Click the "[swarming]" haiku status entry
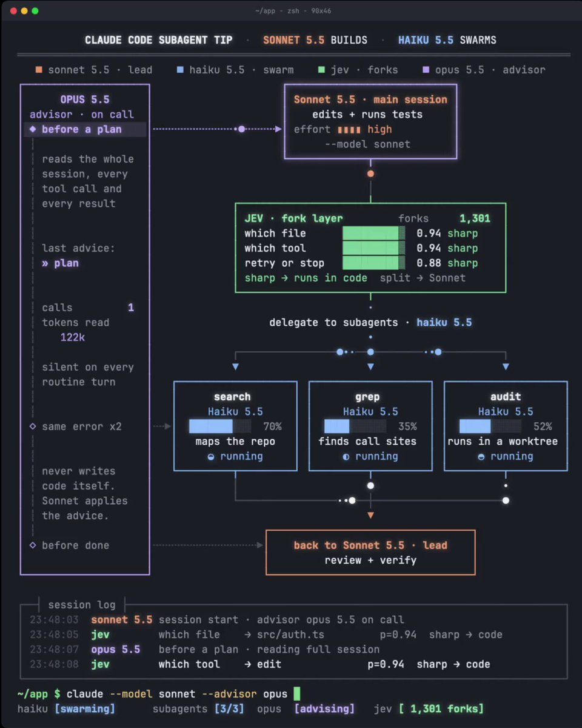The height and width of the screenshot is (728, 582). point(85,709)
